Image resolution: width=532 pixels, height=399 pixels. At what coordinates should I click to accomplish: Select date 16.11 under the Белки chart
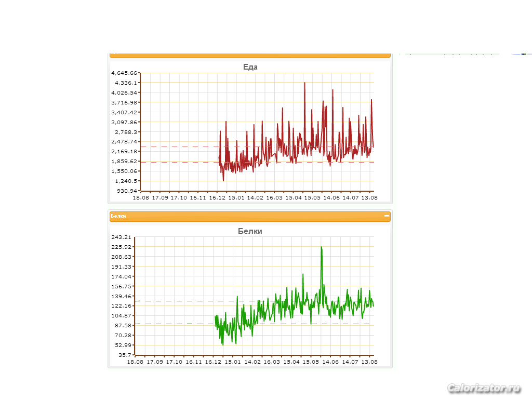pos(194,362)
